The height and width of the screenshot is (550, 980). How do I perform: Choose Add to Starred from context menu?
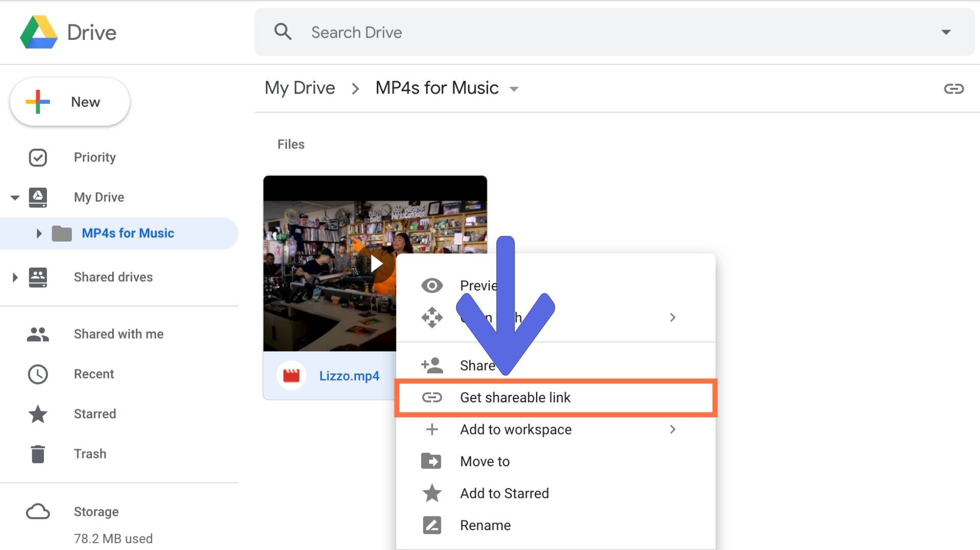504,493
